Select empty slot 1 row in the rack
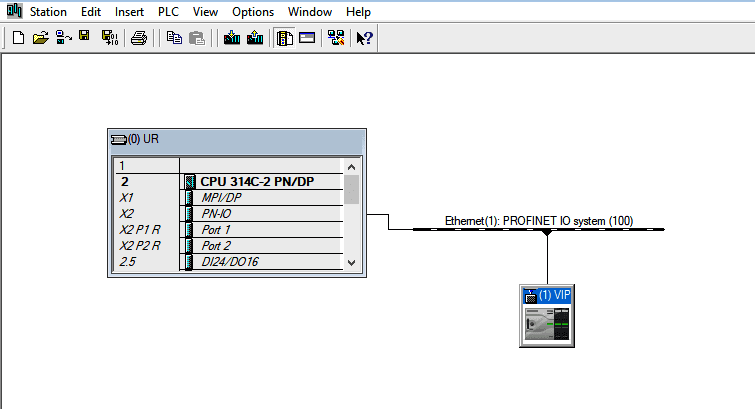This screenshot has height=409, width=755. coord(229,166)
